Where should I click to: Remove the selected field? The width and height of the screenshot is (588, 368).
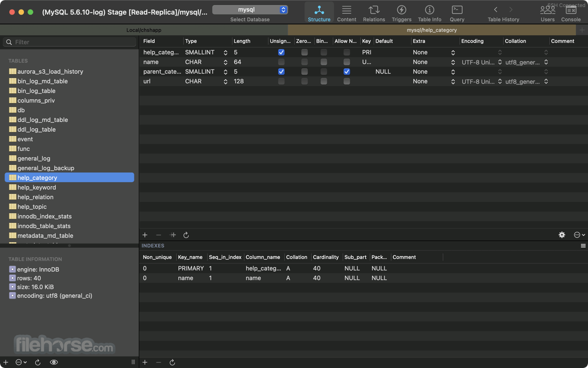159,235
